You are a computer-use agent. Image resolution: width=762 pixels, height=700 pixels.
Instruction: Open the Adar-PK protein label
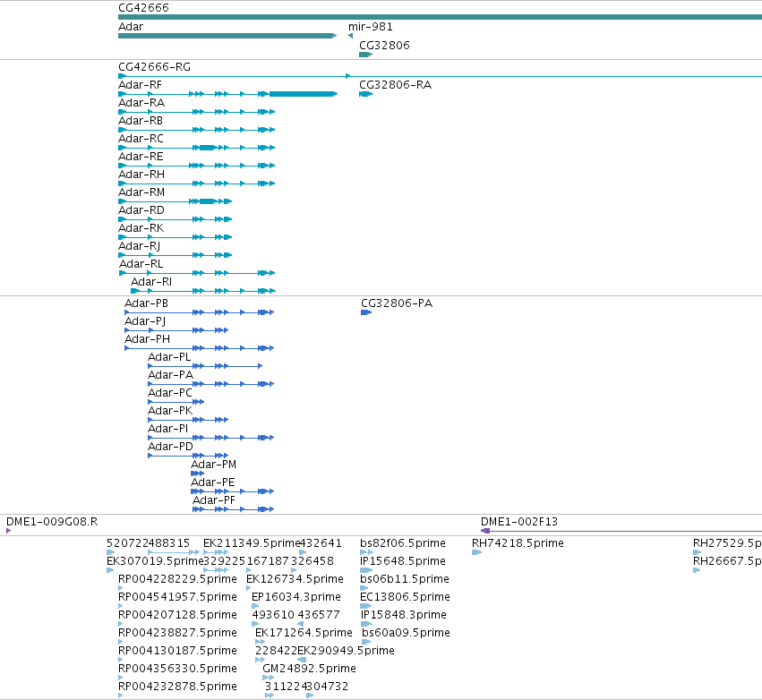[x=170, y=411]
